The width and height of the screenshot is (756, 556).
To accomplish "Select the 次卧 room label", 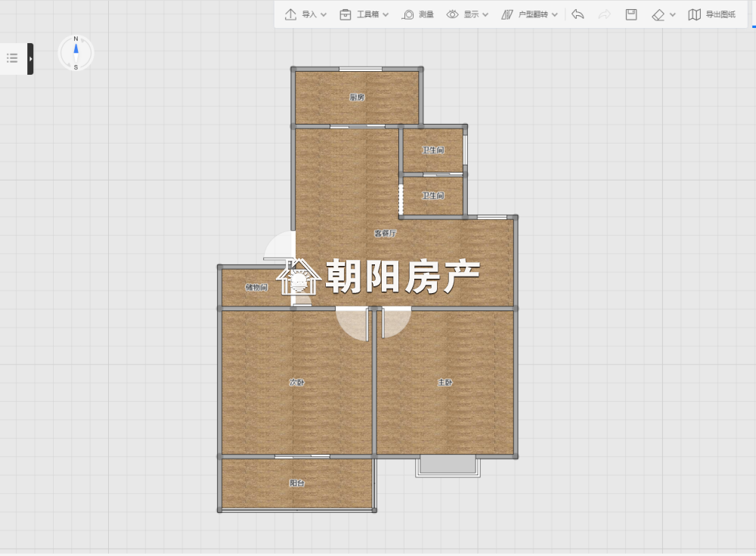I will pyautogui.click(x=297, y=382).
